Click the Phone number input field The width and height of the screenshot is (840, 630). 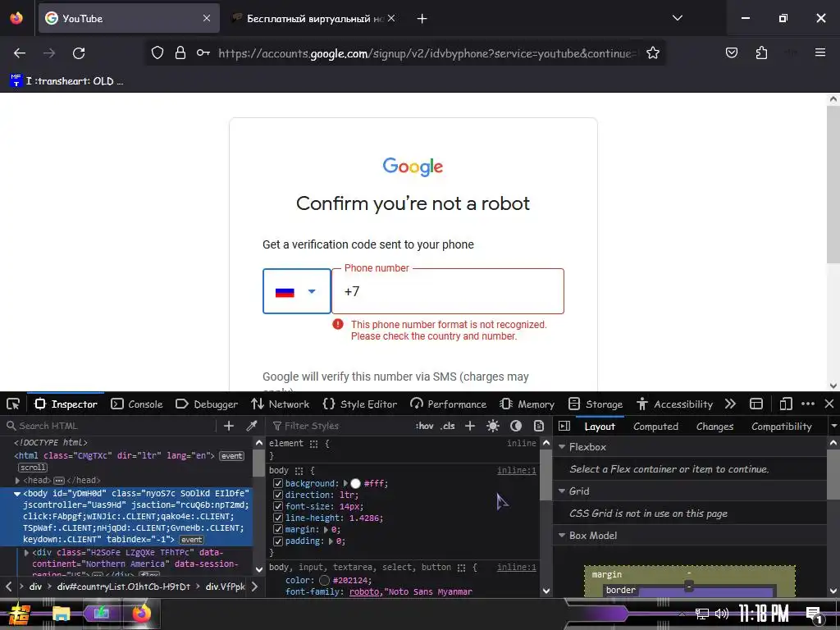[x=448, y=291]
